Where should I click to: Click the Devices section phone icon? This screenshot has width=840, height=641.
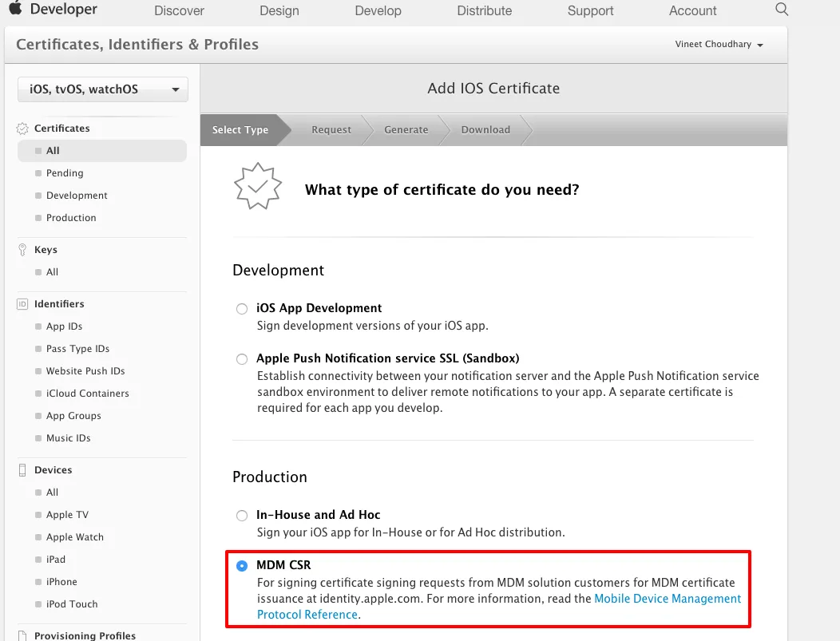click(x=22, y=470)
